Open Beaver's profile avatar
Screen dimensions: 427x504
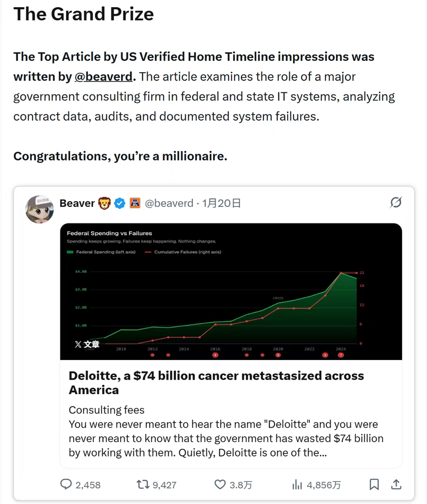click(x=40, y=209)
